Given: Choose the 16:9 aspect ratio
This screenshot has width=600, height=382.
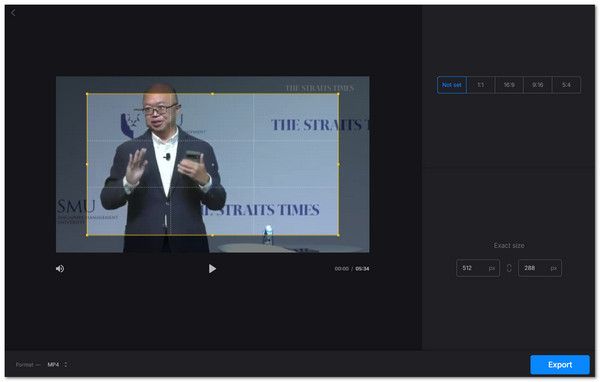Looking at the screenshot, I should tap(509, 85).
